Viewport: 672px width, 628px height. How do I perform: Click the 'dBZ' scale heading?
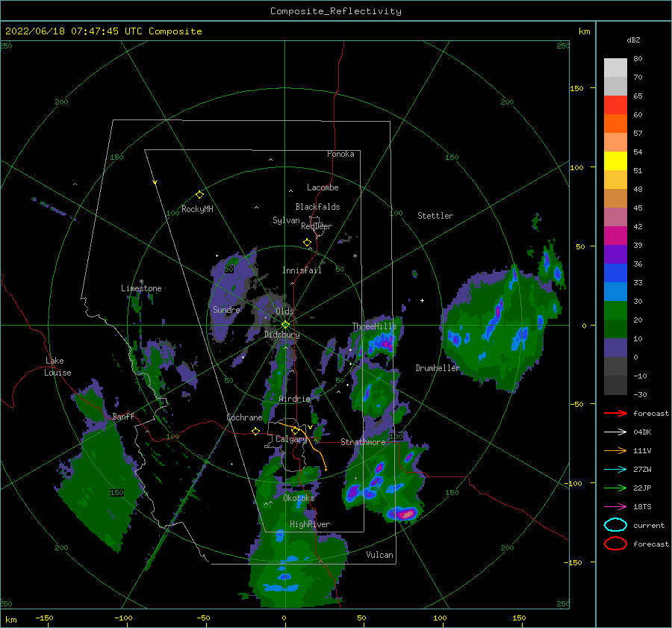(633, 40)
